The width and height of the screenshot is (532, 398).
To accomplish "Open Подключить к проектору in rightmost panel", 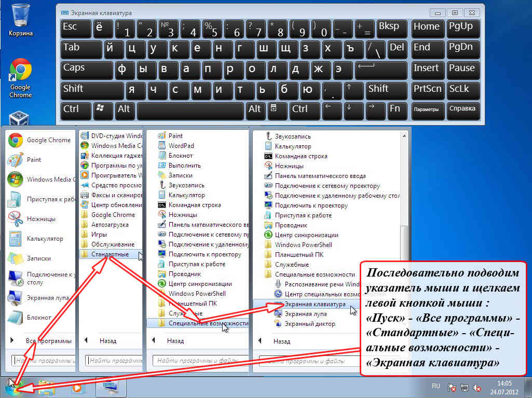I will (306, 205).
